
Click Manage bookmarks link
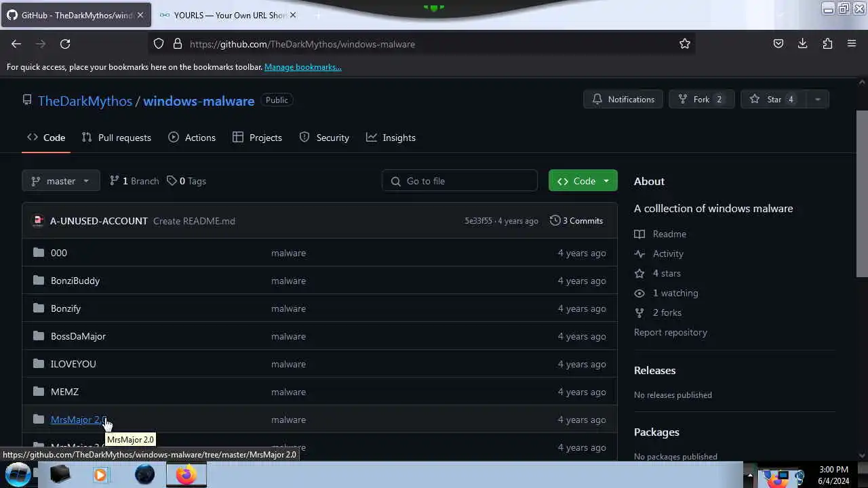[x=302, y=67]
